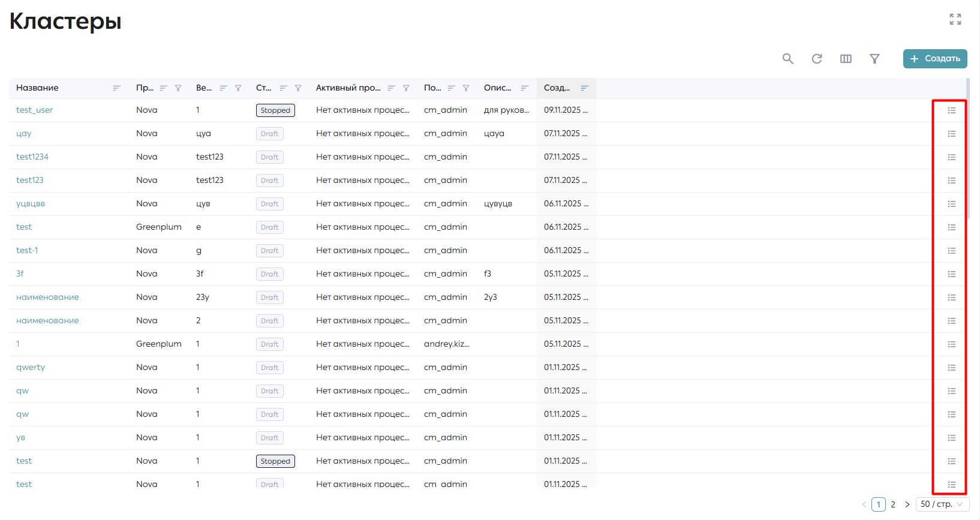Open actions menu for qwerty row
The height and width of the screenshot is (520, 980).
(951, 368)
